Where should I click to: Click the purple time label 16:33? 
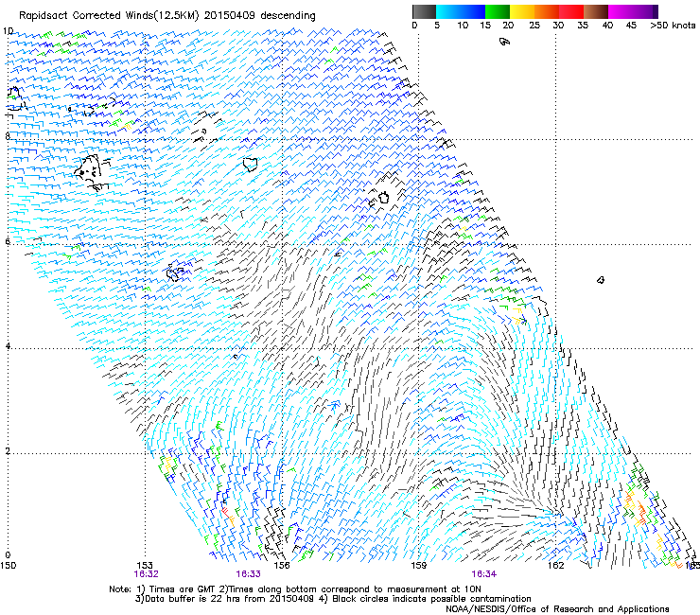(248, 574)
